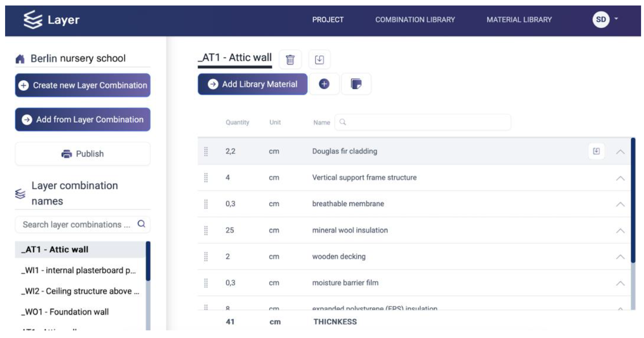
Task: Open the Combination Library menu
Action: [415, 20]
